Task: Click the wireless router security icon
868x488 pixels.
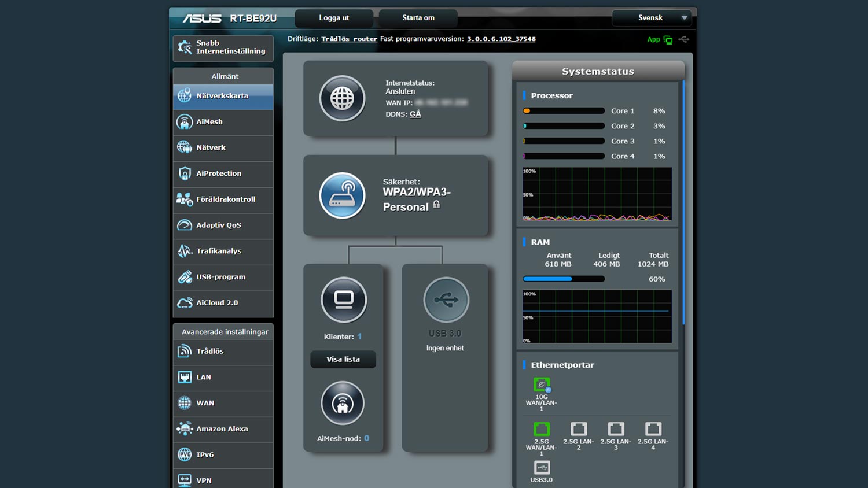Action: tap(342, 195)
